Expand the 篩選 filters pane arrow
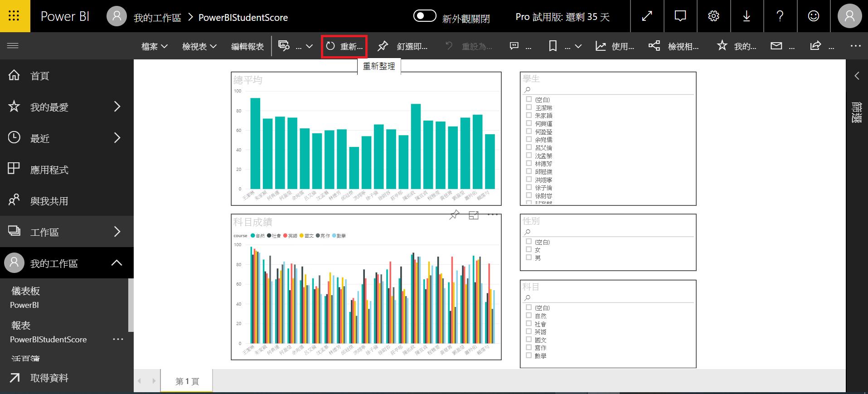 pyautogui.click(x=857, y=76)
